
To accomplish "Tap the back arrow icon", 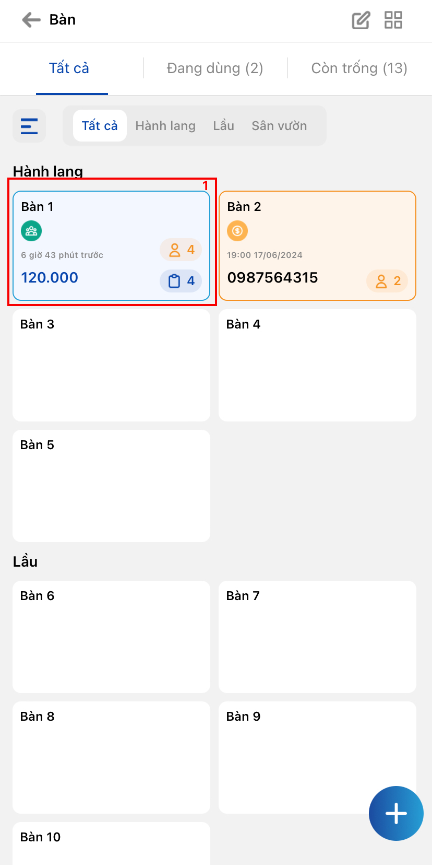I will (x=31, y=20).
